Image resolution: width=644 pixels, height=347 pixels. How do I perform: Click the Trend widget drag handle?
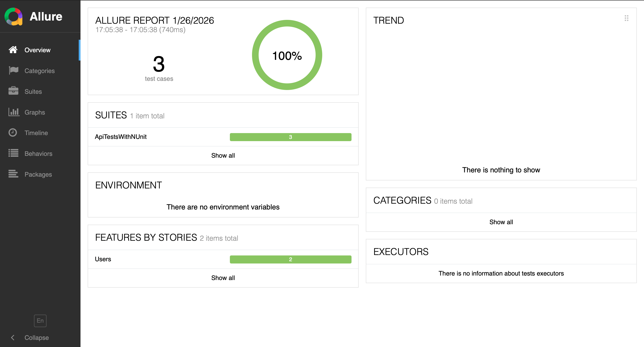[626, 18]
